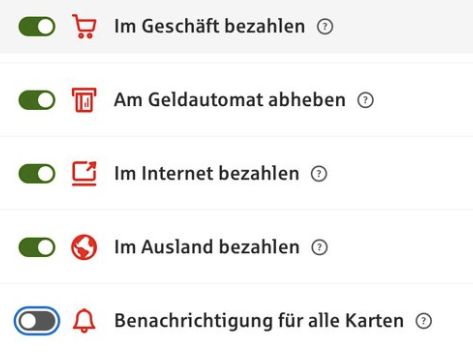Select the Im Internet bezahlen label

pos(207,174)
